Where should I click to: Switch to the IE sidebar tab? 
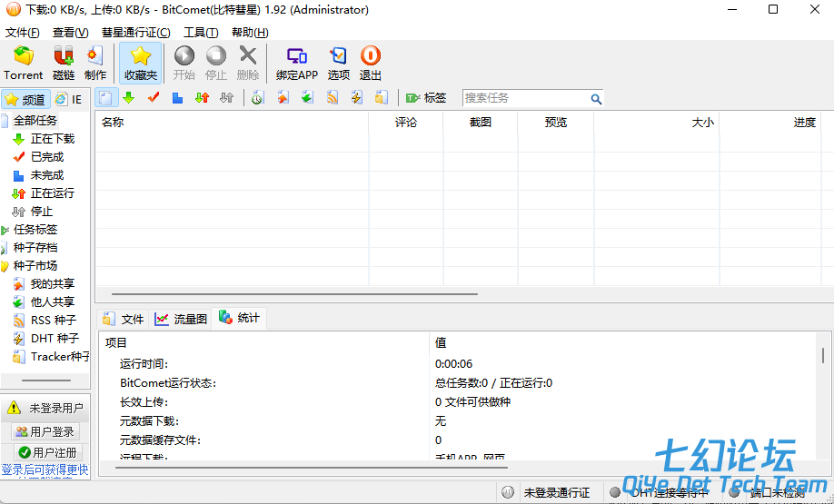(69, 99)
